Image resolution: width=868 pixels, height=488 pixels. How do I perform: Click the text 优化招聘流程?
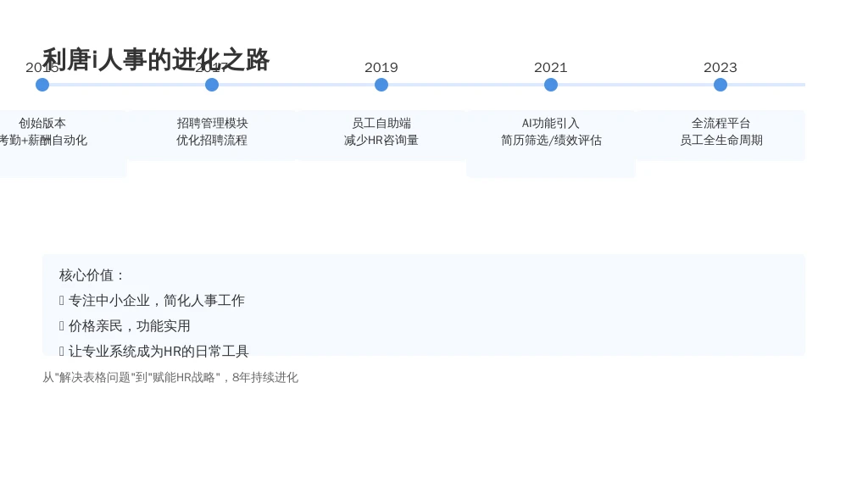[212, 141]
